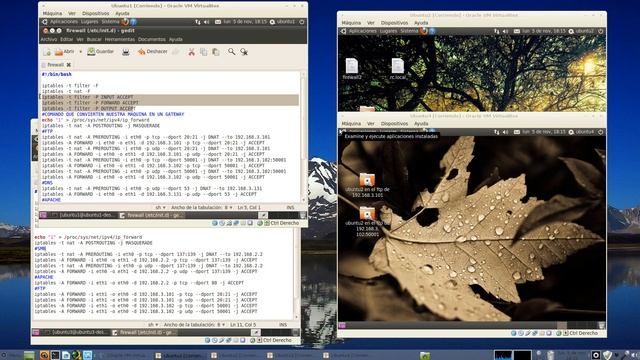Image resolution: width=640 pixels, height=360 pixels.
Task: Click gedit vertical scrollbar in Ubuntu1 window
Action: 303,137
